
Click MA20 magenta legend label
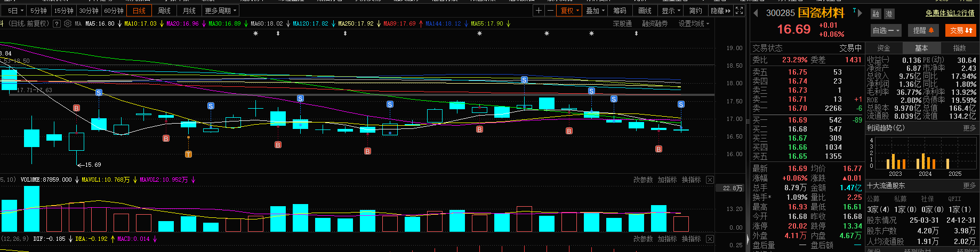[182, 23]
